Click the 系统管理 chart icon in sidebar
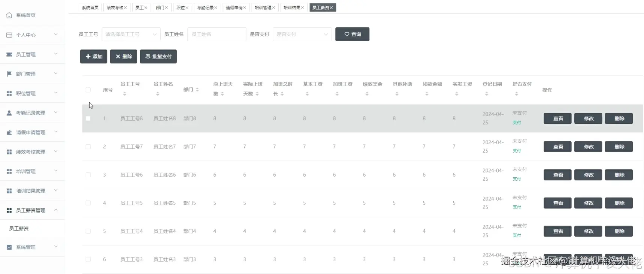 [9, 247]
